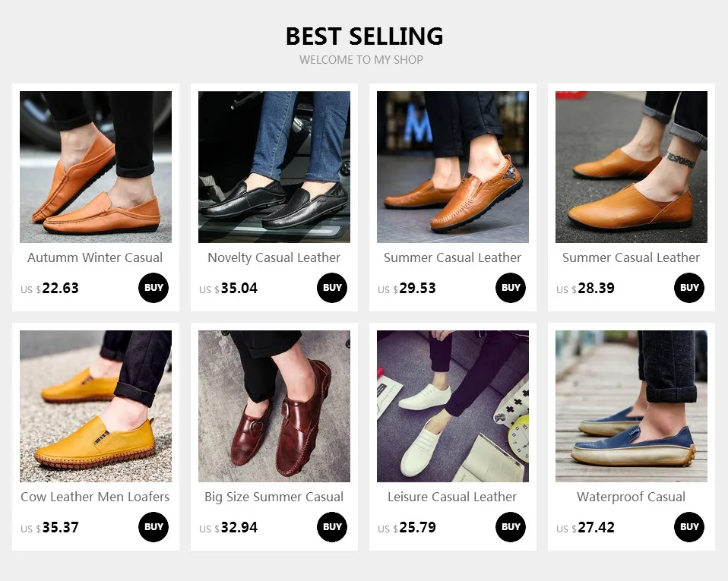Open the Waterproof Casual title link
Viewport: 728px width, 581px height.
(x=631, y=497)
